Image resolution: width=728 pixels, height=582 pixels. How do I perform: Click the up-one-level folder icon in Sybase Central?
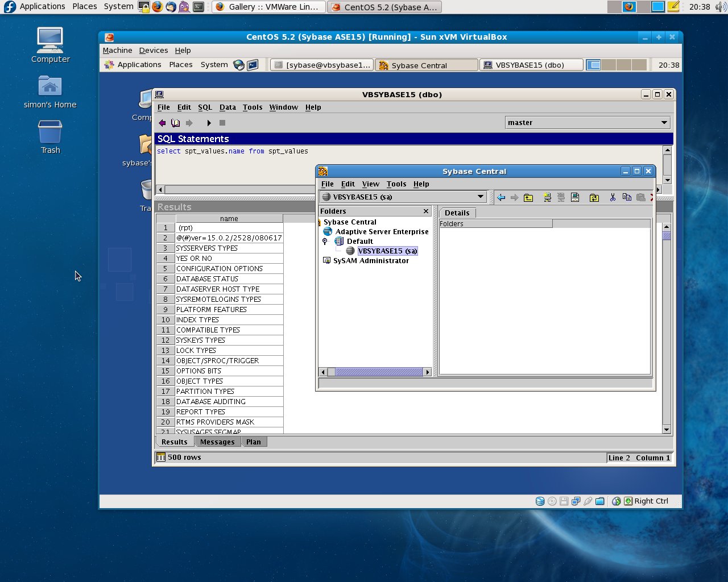pyautogui.click(x=528, y=197)
